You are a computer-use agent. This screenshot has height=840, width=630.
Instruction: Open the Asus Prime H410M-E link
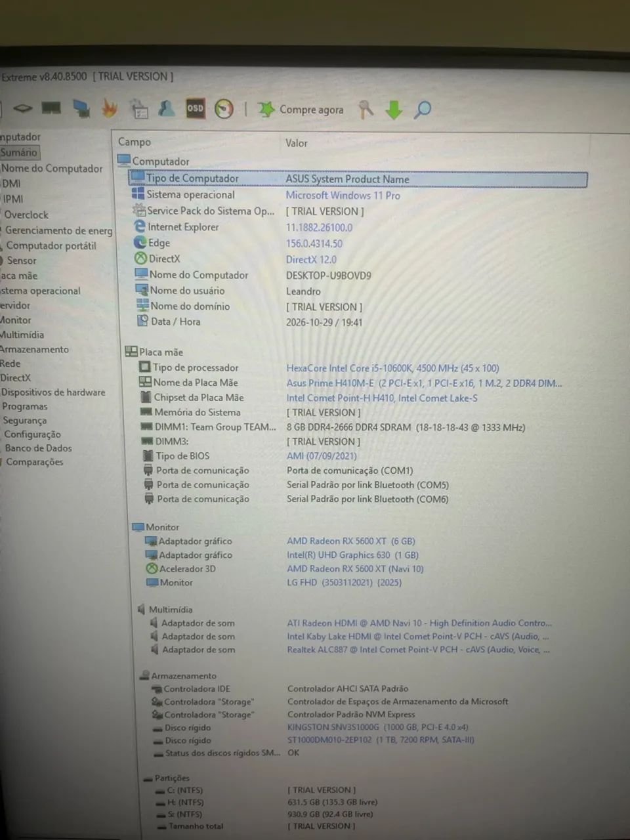[424, 383]
